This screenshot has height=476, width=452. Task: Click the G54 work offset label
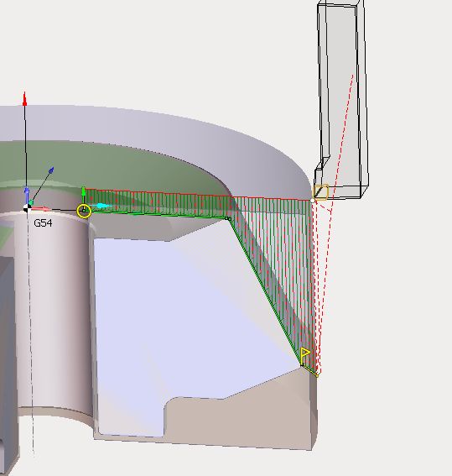(x=43, y=223)
